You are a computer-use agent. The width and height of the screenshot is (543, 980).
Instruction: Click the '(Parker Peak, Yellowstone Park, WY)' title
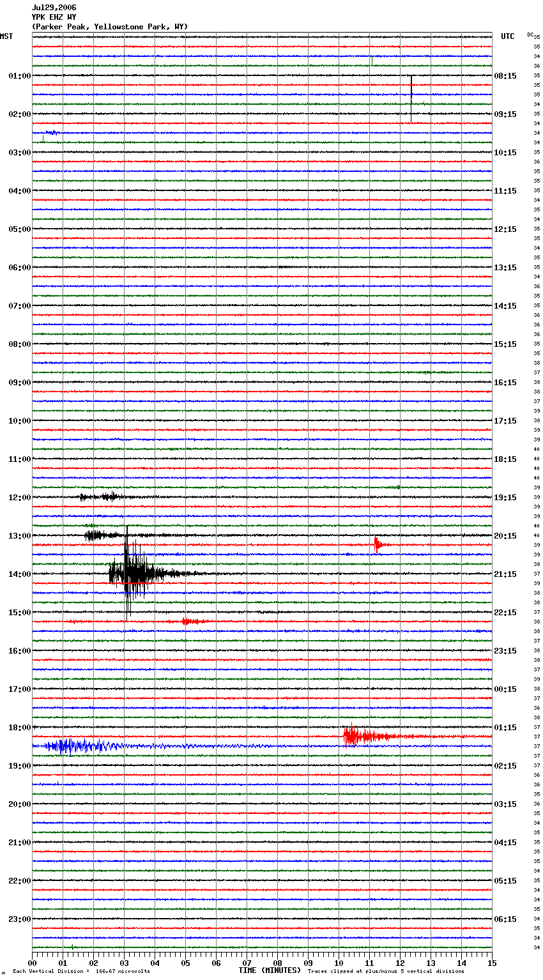[x=109, y=27]
